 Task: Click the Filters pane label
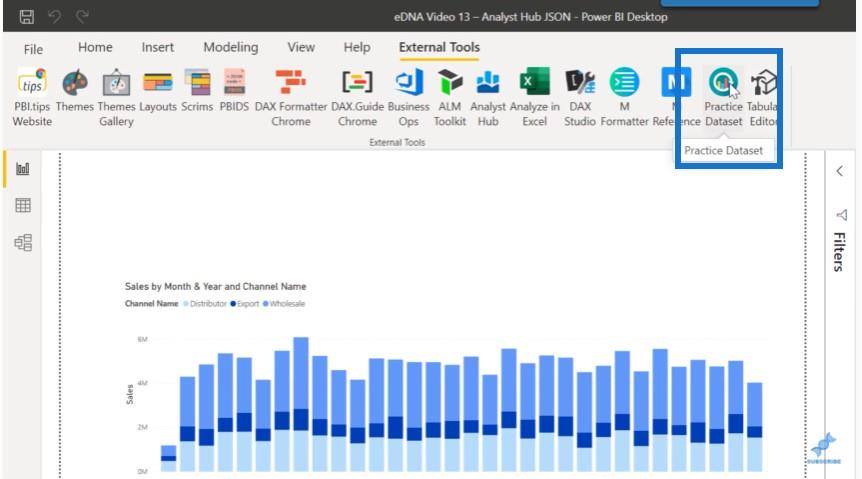point(840,251)
